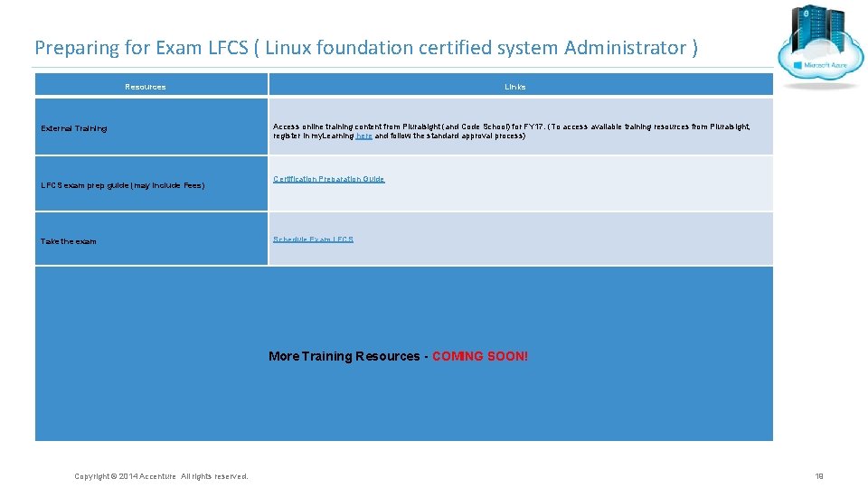Open the 'here' myLearning link
868x488 pixels.
pos(363,136)
